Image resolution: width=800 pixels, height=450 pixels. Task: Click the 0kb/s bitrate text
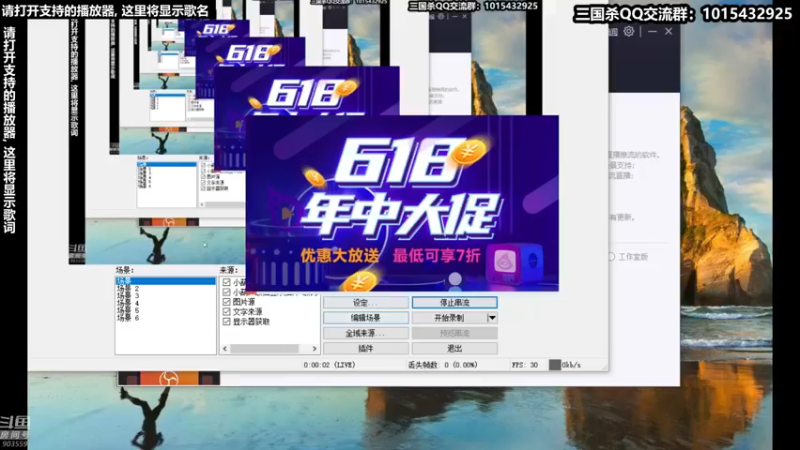click(571, 365)
